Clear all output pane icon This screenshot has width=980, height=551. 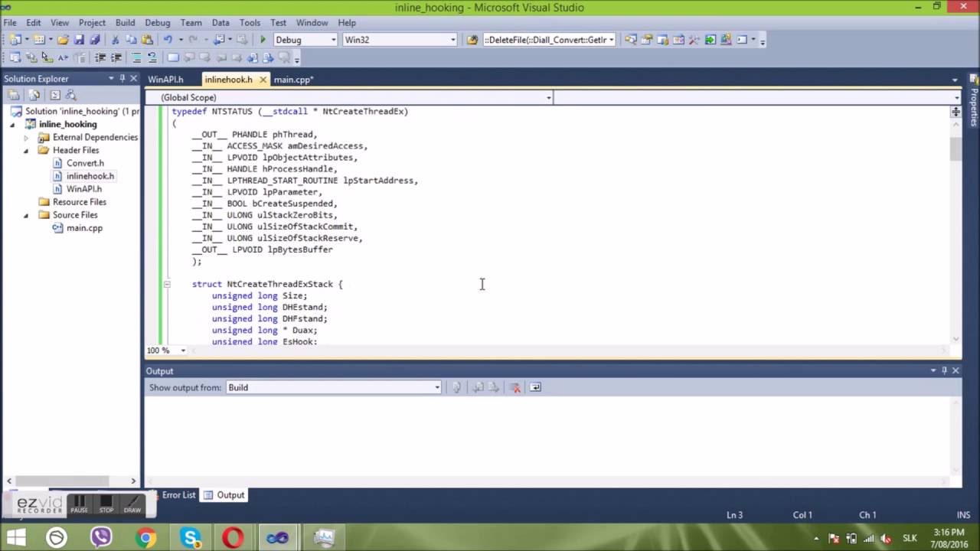pyautogui.click(x=515, y=387)
